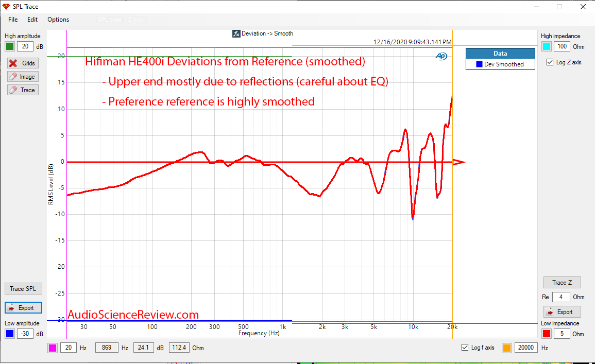Click the low frequency limit field showing 20
The height and width of the screenshot is (364, 595).
(69, 348)
